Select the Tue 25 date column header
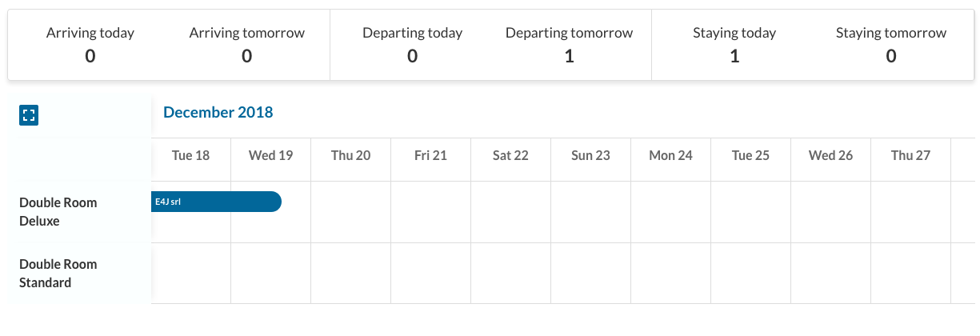 click(750, 155)
